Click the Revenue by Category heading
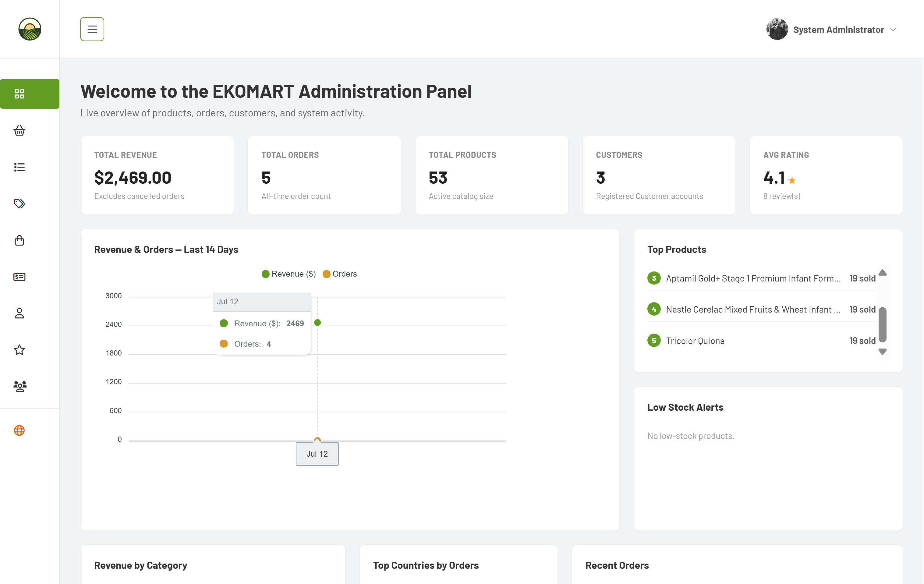Screen dimensions: 924x584 (140, 565)
